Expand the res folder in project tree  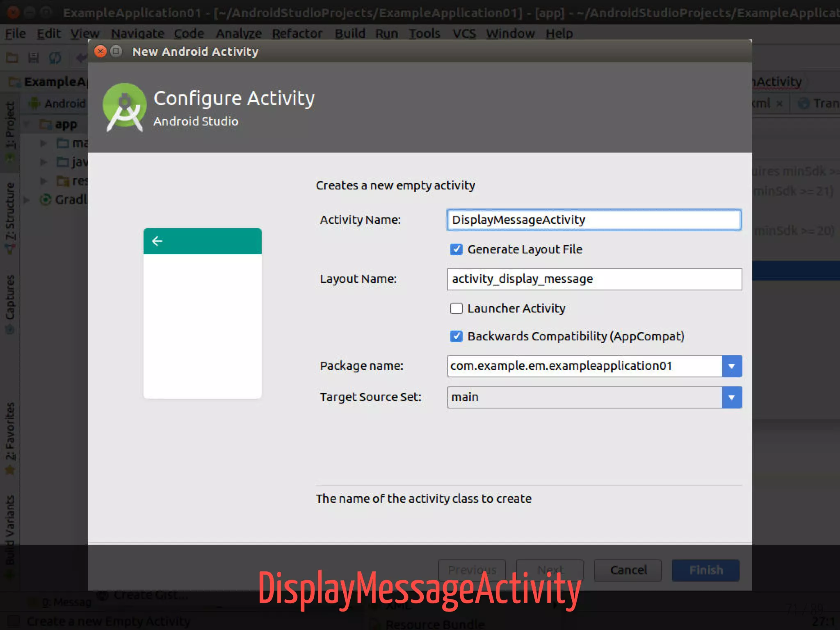pyautogui.click(x=43, y=181)
